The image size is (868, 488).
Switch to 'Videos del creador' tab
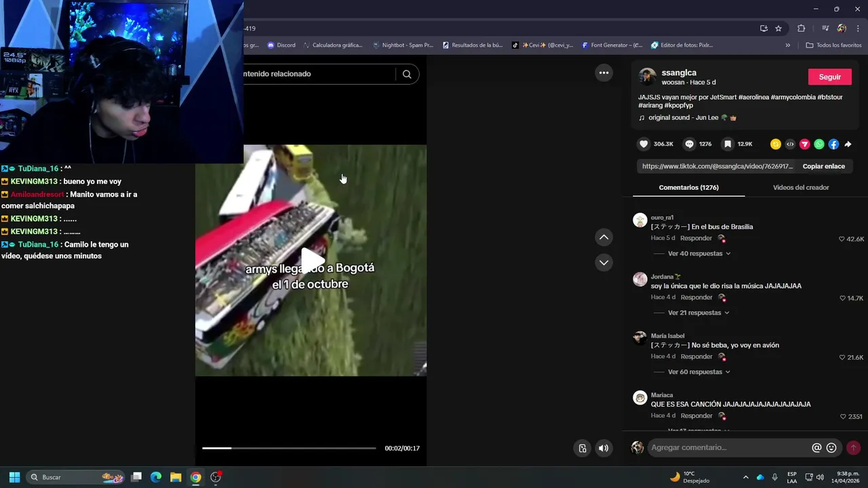[801, 188]
